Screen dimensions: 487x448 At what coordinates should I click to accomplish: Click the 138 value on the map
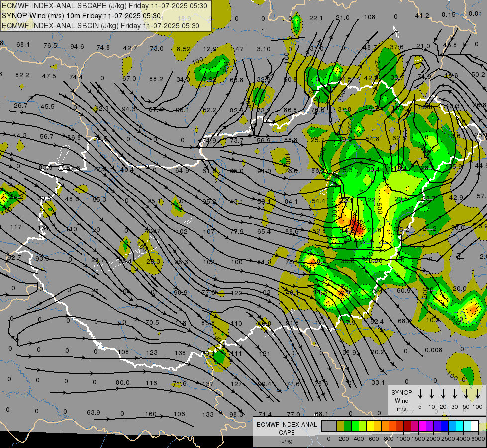click(180, 353)
